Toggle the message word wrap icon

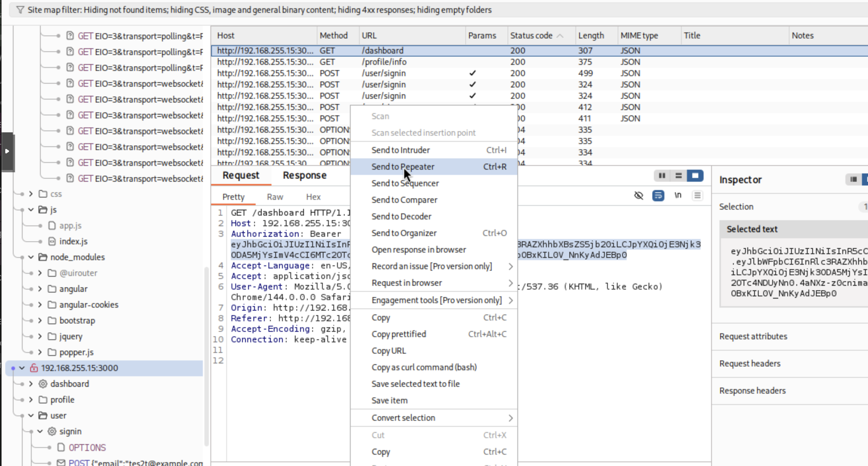pyautogui.click(x=658, y=195)
